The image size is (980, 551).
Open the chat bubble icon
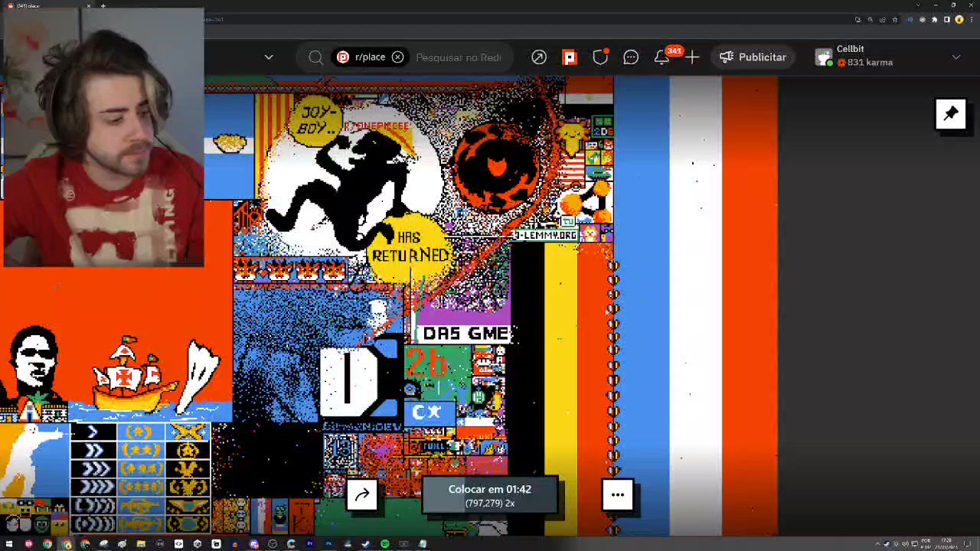click(x=631, y=57)
